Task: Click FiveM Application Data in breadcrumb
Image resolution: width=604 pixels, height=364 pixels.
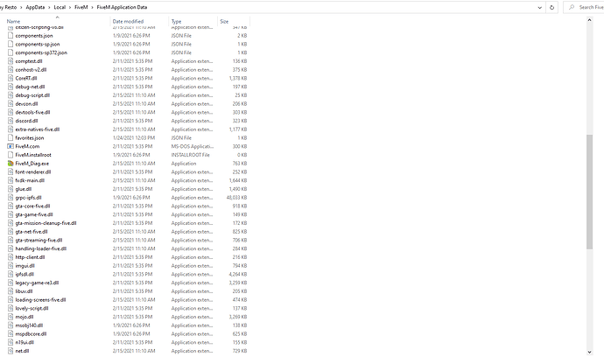Action: click(122, 7)
